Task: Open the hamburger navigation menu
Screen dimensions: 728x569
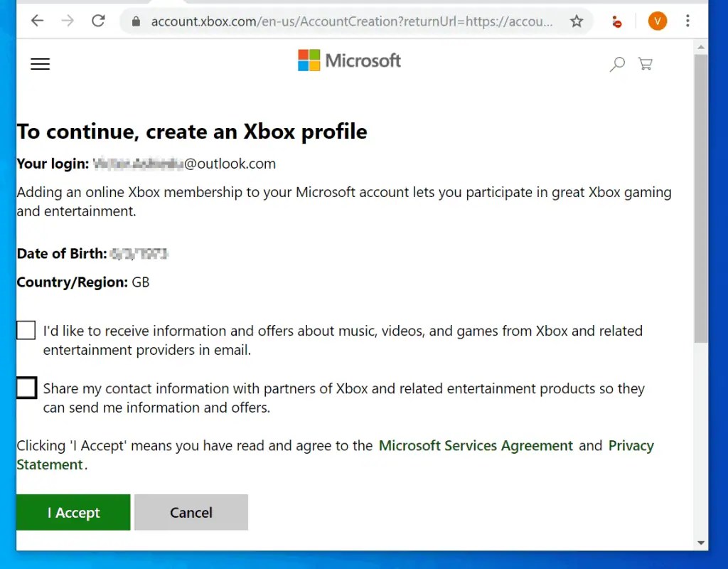Action: coord(40,63)
